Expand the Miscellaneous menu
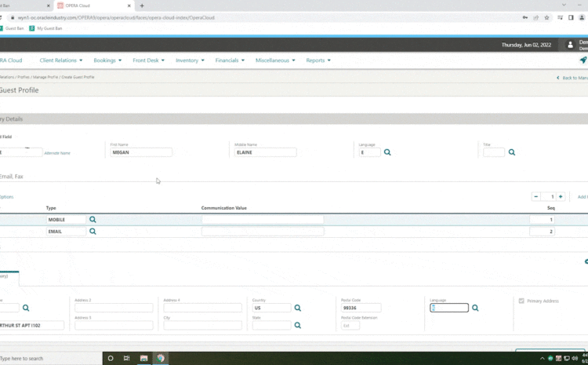 click(x=275, y=60)
